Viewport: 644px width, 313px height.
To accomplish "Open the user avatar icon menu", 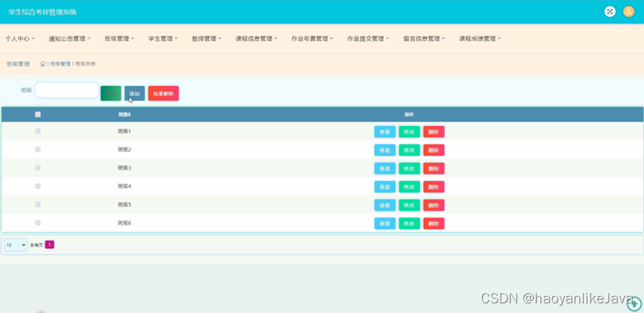I will [629, 11].
